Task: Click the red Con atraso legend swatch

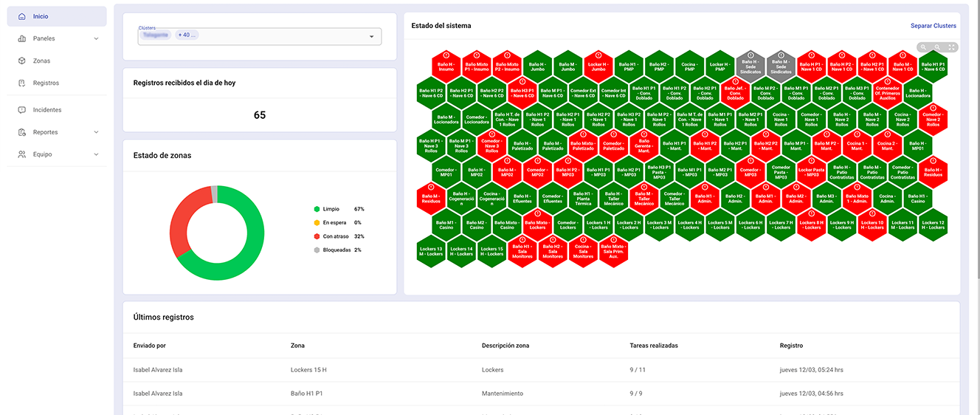Action: 316,236
